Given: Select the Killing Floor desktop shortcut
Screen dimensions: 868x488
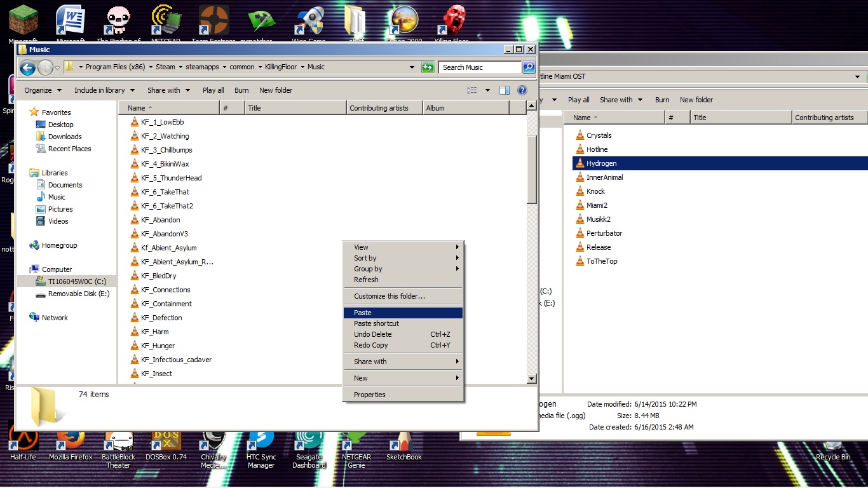Looking at the screenshot, I should [x=452, y=24].
